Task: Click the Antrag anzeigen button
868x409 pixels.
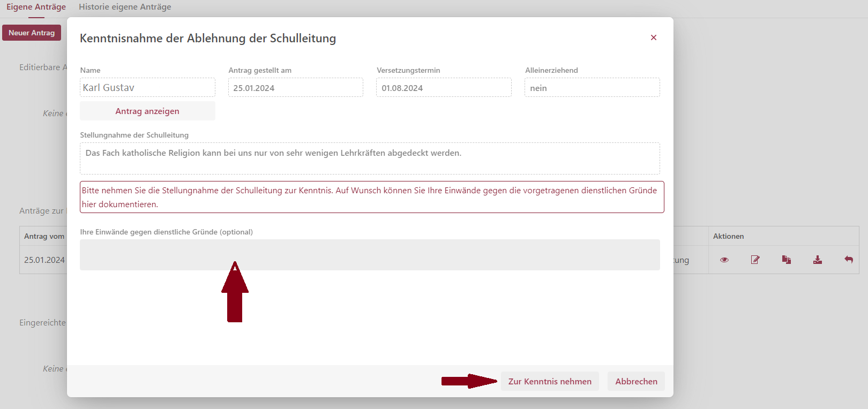Action: pos(147,111)
